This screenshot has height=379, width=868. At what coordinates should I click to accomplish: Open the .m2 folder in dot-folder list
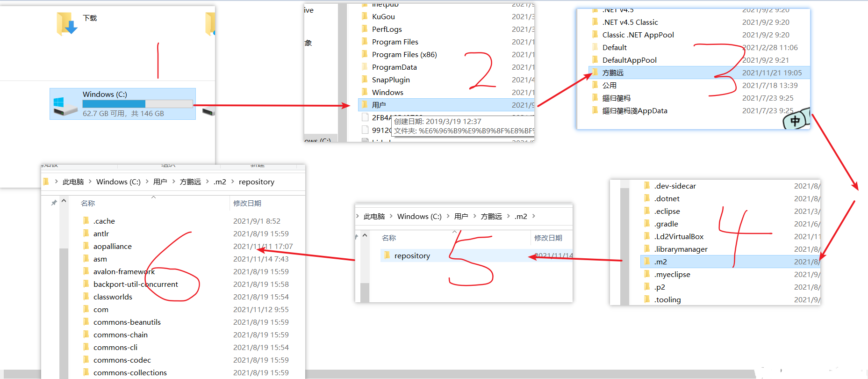(660, 262)
